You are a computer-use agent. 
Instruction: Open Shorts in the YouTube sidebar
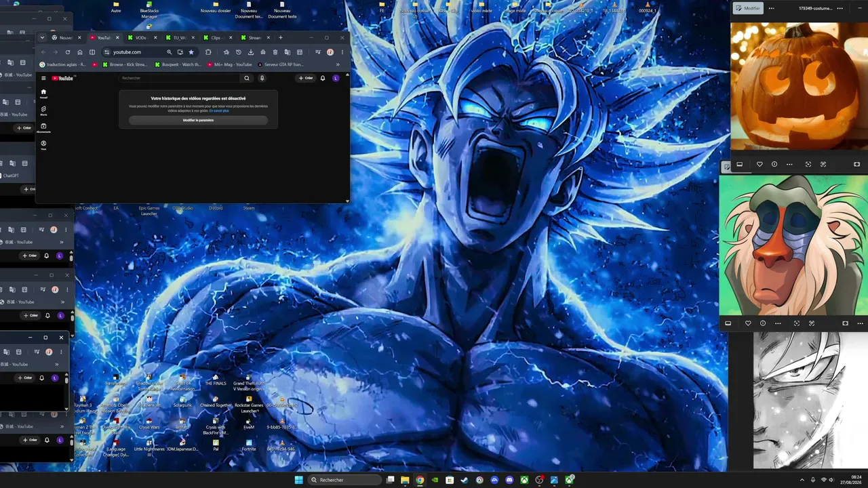pyautogui.click(x=43, y=110)
